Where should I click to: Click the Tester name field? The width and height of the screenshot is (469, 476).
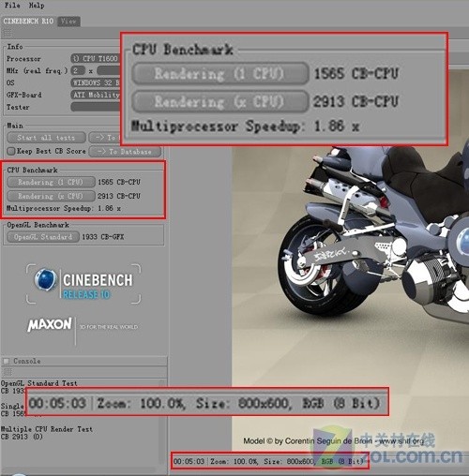(96, 107)
